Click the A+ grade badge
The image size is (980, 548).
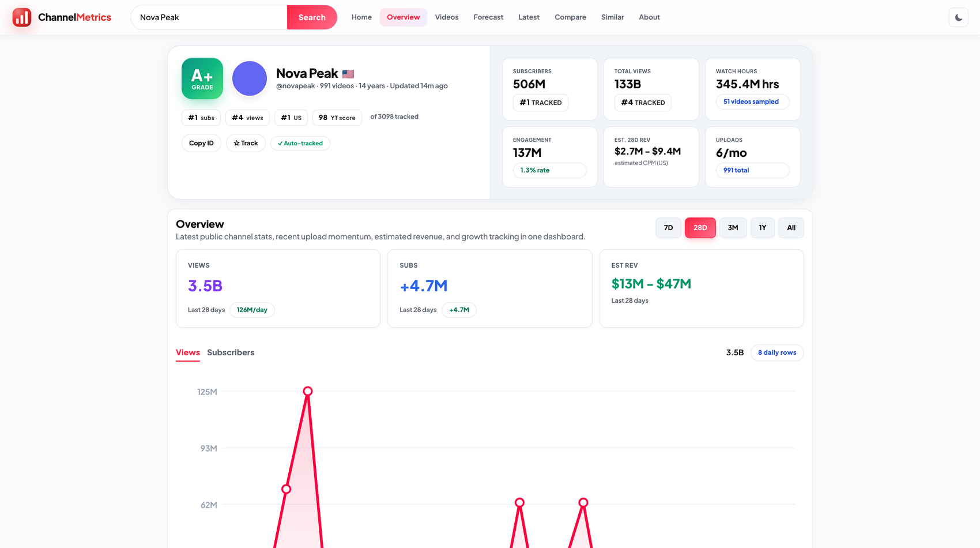coord(202,78)
